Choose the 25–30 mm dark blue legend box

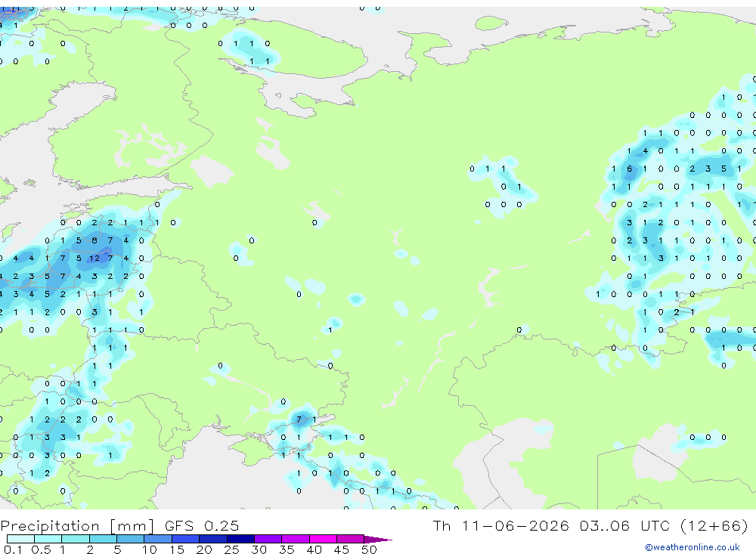(x=240, y=539)
